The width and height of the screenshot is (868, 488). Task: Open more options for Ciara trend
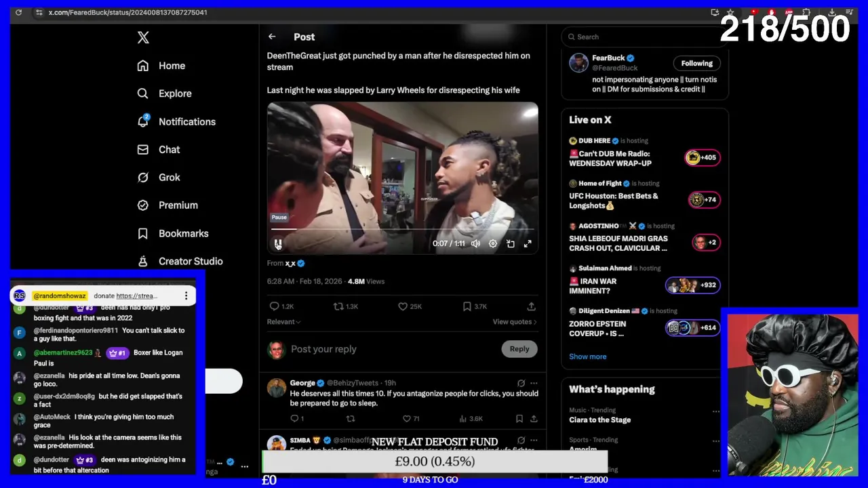click(715, 411)
